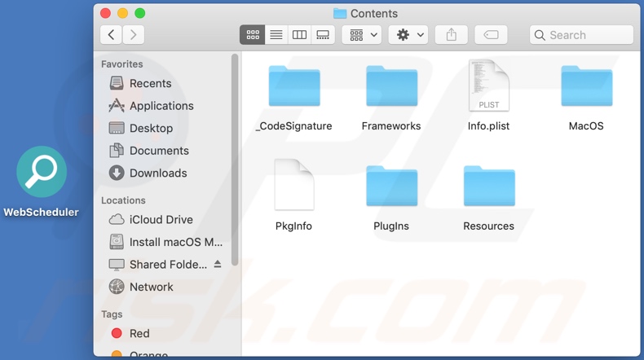Click the sidebar vertical scrollbar
This screenshot has height=360, width=644.
[235, 160]
